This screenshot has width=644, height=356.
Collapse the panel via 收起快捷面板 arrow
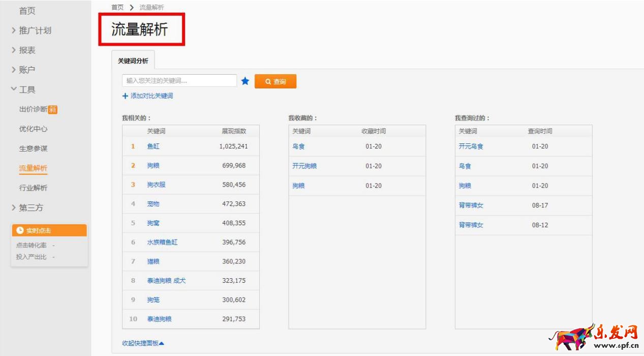(x=161, y=343)
